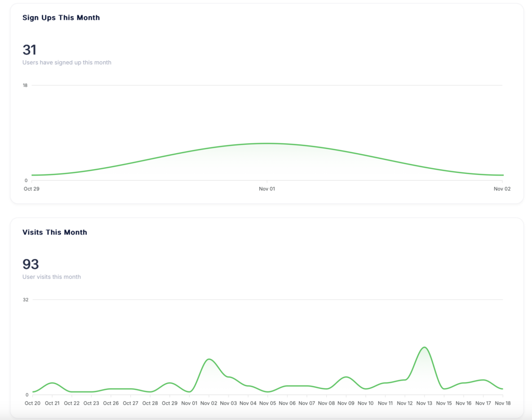
Task: Click Oct 29 label on sign-ups chart
Action: [32, 189]
